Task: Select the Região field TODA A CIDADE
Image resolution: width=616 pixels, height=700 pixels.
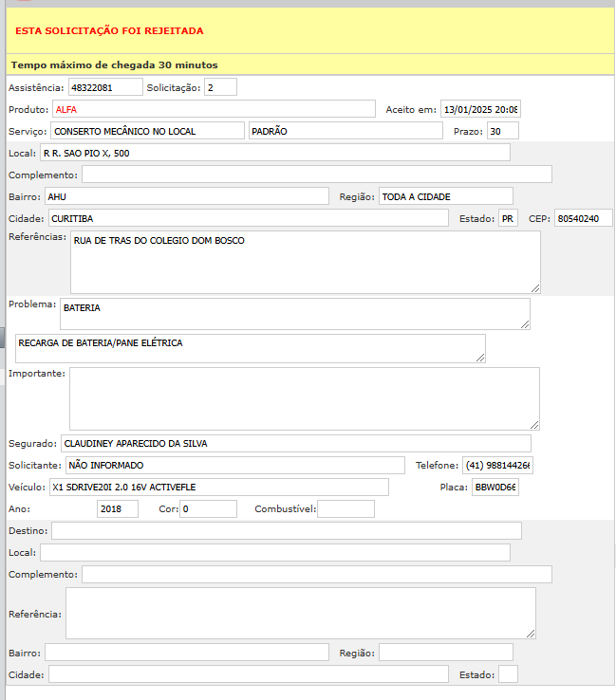Action: click(x=445, y=196)
